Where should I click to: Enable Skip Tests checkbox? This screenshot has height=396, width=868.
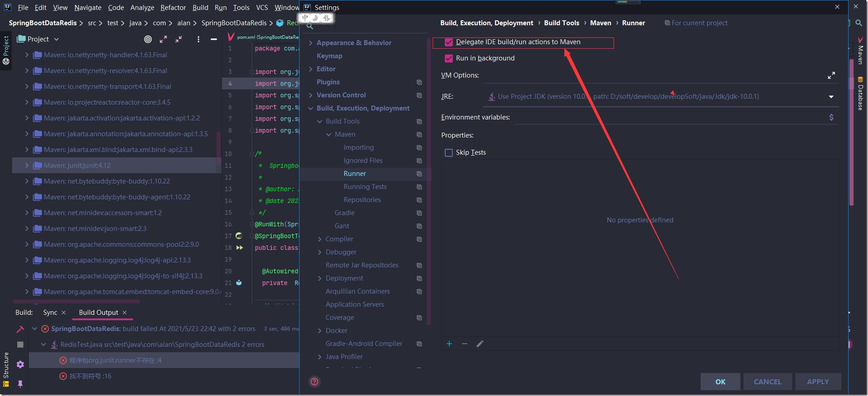point(448,153)
